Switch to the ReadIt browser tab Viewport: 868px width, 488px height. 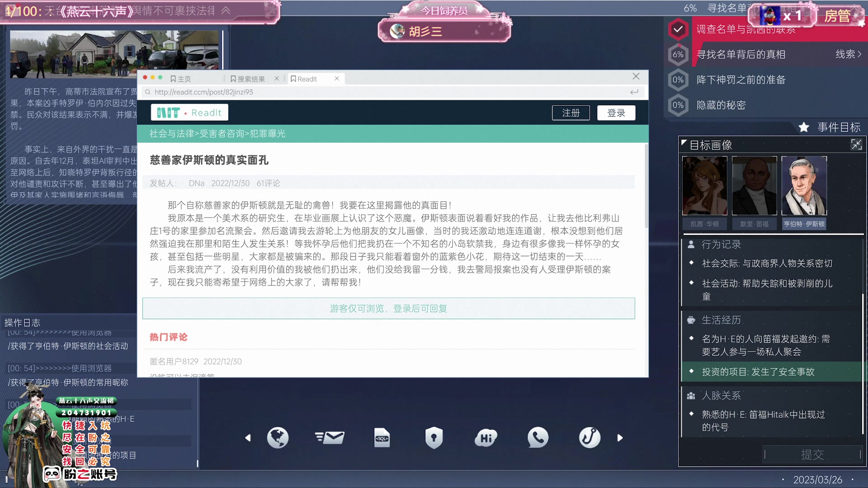coord(304,79)
